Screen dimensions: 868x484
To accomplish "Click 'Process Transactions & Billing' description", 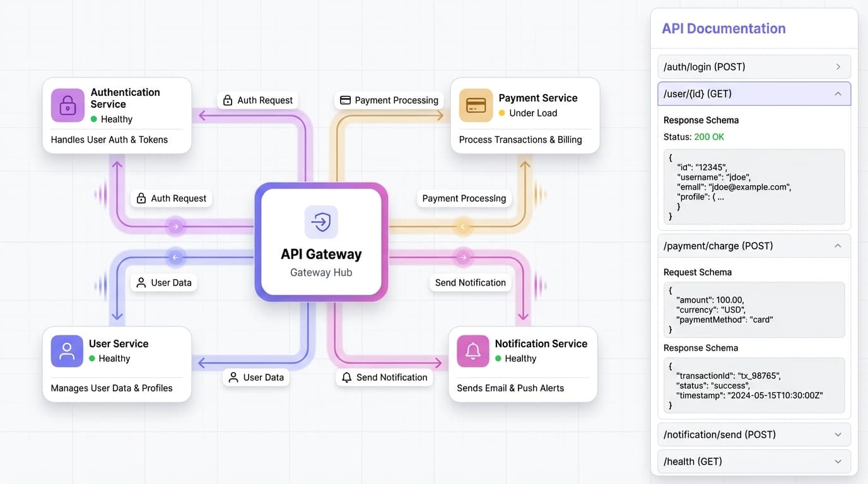I will [x=520, y=140].
